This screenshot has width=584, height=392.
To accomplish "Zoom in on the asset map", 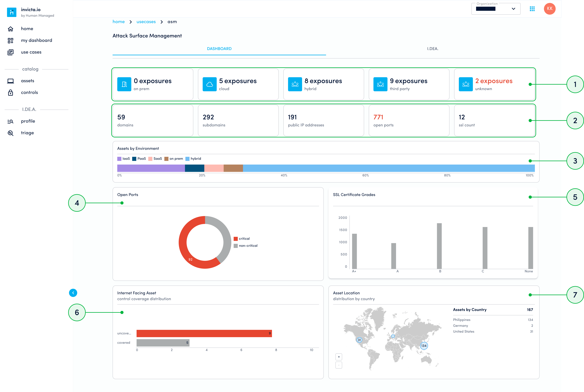I will point(339,357).
